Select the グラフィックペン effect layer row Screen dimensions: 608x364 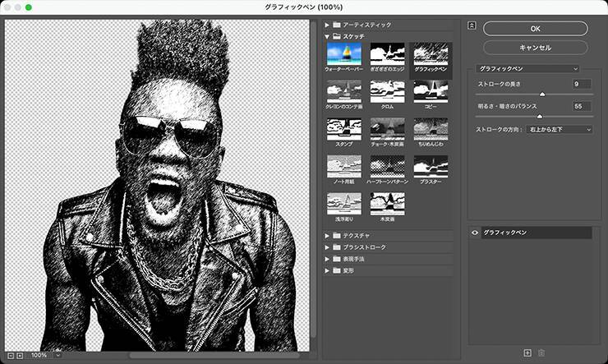coord(537,233)
